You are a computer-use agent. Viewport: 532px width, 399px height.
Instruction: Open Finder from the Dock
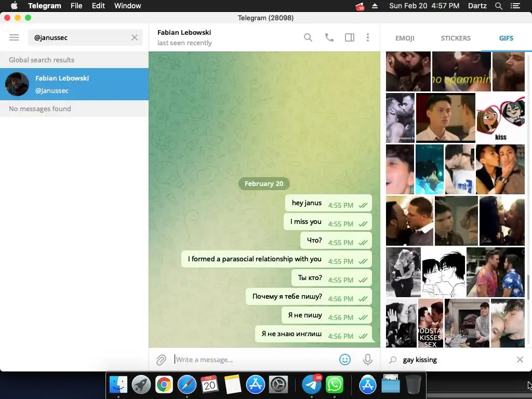(x=118, y=385)
